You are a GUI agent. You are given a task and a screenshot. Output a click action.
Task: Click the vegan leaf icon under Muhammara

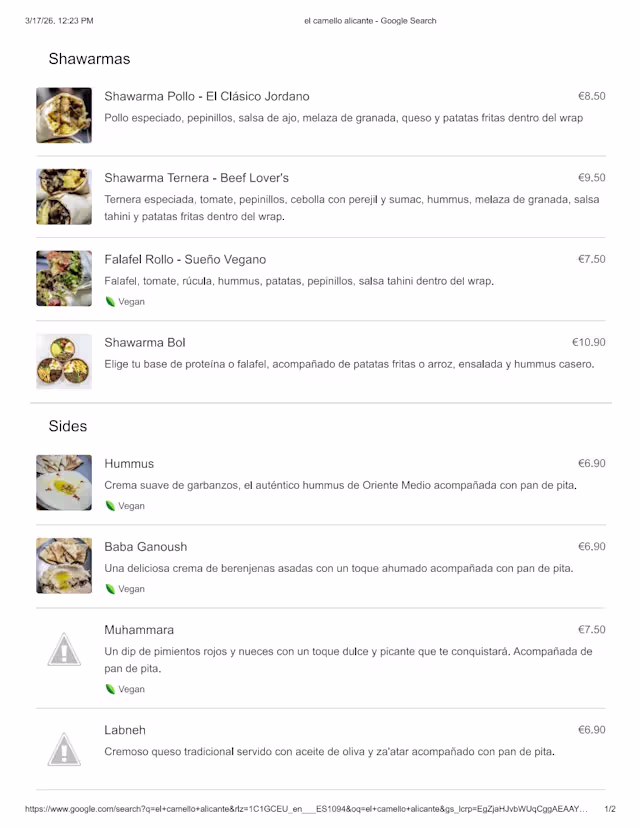click(x=110, y=689)
